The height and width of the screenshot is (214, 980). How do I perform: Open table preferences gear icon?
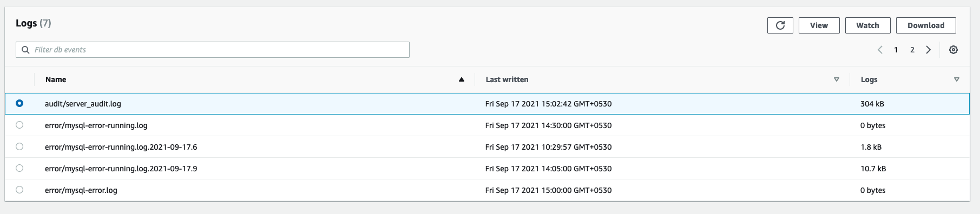tap(953, 50)
